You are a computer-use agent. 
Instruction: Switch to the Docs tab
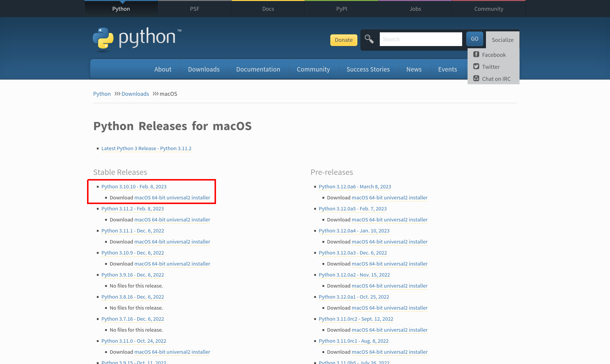coord(268,9)
